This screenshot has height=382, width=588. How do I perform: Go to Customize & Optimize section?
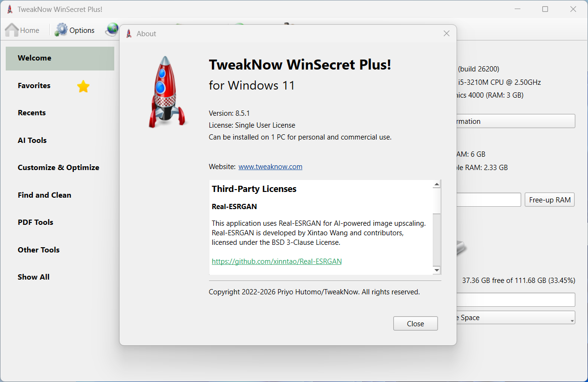point(59,168)
